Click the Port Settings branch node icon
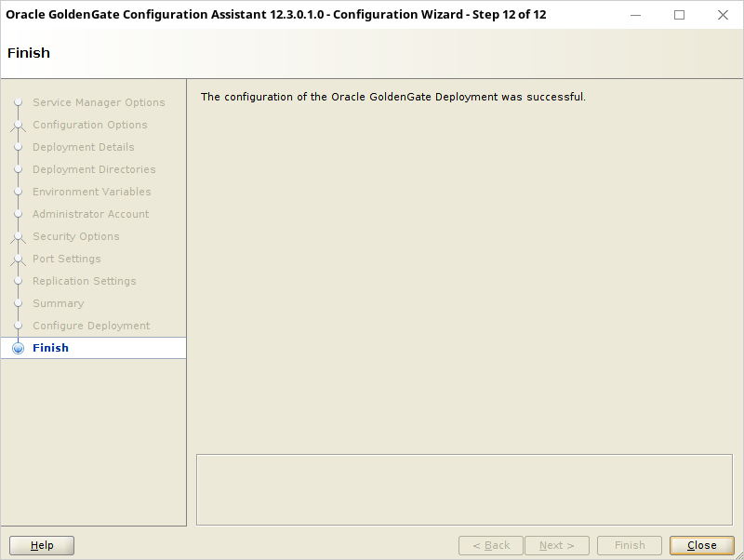Image resolution: width=744 pixels, height=560 pixels. pyautogui.click(x=18, y=260)
